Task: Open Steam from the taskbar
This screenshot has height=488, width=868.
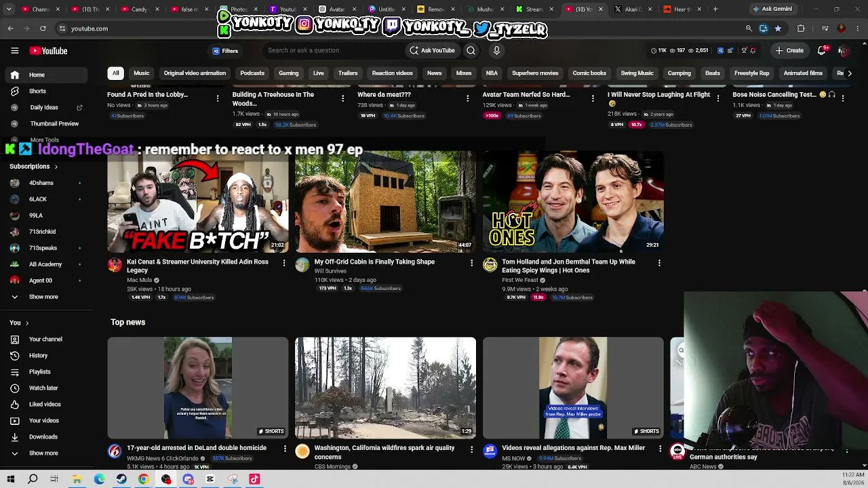Action: tap(121, 479)
